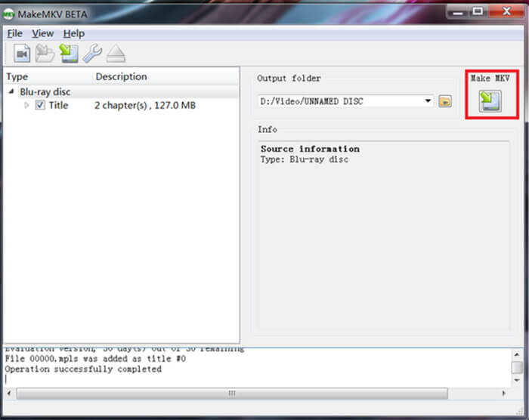Open disc folder toolbar icon
This screenshot has width=529, height=420.
point(45,54)
